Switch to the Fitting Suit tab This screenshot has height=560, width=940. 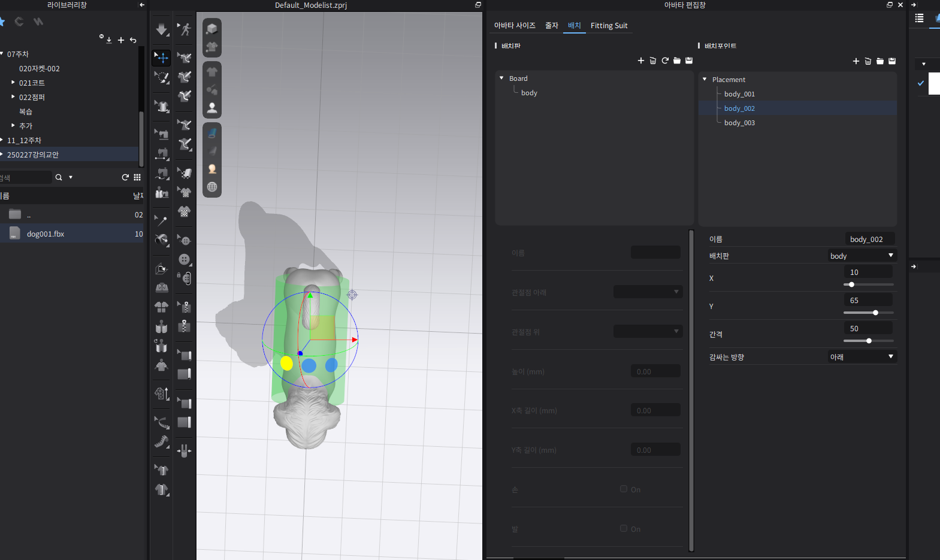[x=609, y=26]
